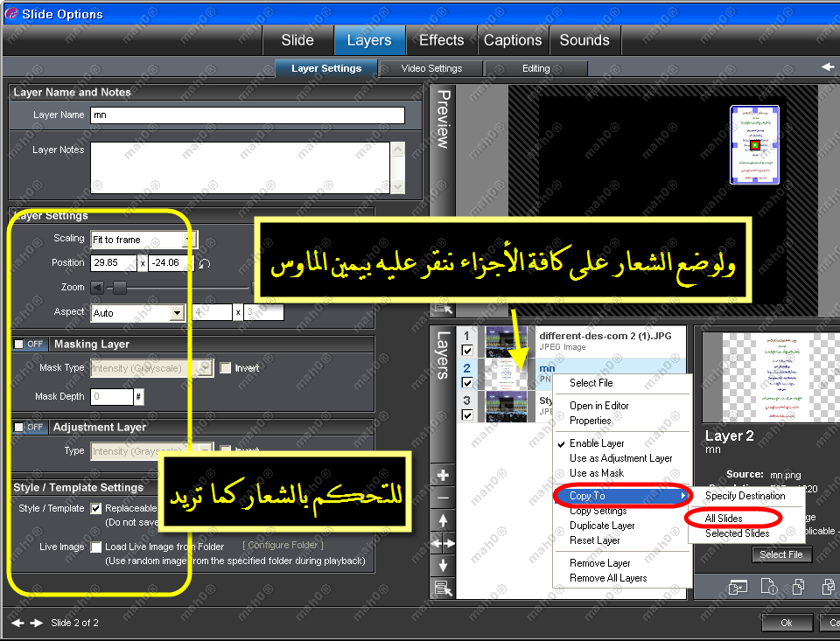Expand the Copy To submenu

621,496
